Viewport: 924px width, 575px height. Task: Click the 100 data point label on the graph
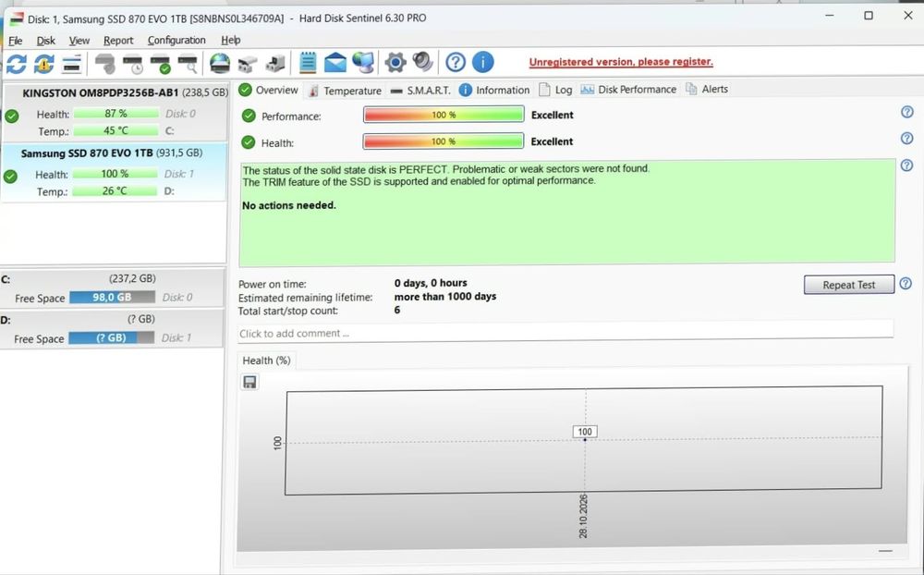(x=585, y=432)
